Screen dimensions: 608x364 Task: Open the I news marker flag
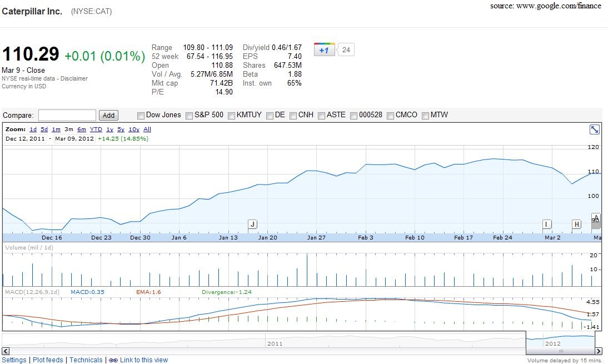point(546,224)
